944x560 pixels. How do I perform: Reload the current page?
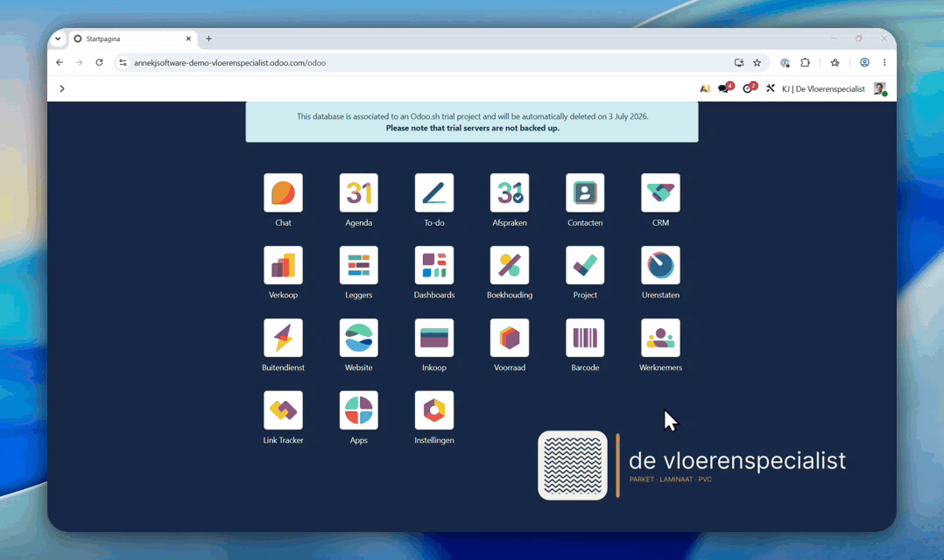(99, 62)
